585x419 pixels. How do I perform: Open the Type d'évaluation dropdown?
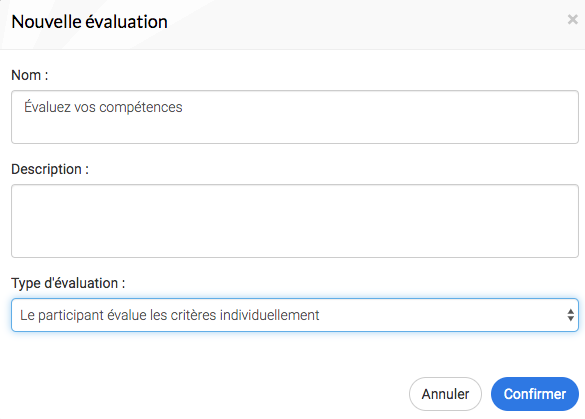[295, 315]
